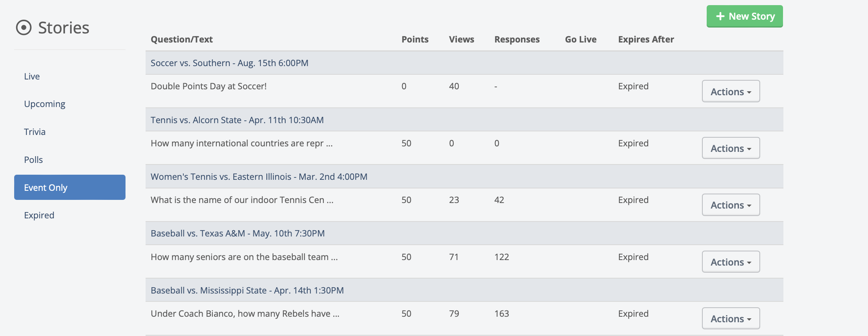Screen dimensions: 868x336
Task: Go to the Polls section
Action: 33,160
